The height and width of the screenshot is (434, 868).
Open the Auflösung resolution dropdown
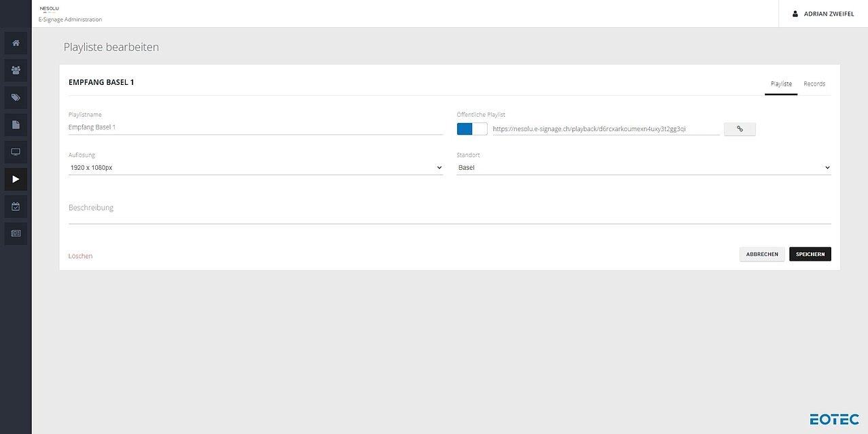[255, 167]
